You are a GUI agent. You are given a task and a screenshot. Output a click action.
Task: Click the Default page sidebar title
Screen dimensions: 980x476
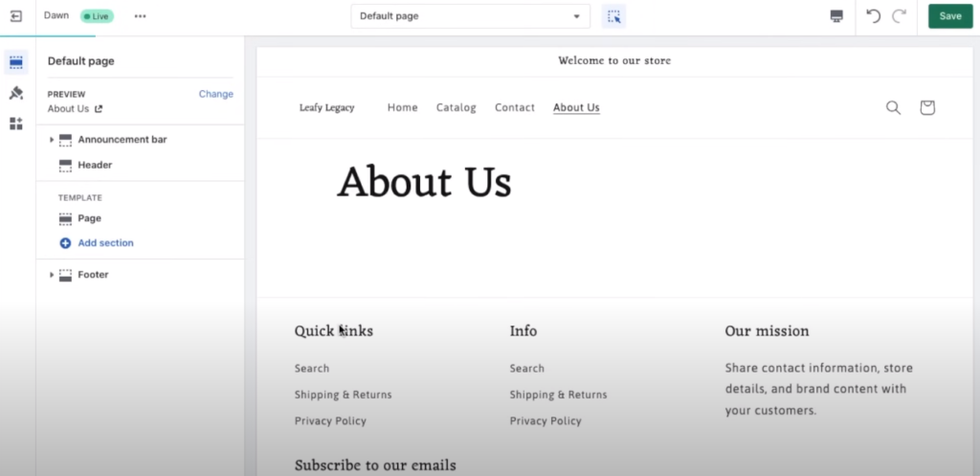80,61
